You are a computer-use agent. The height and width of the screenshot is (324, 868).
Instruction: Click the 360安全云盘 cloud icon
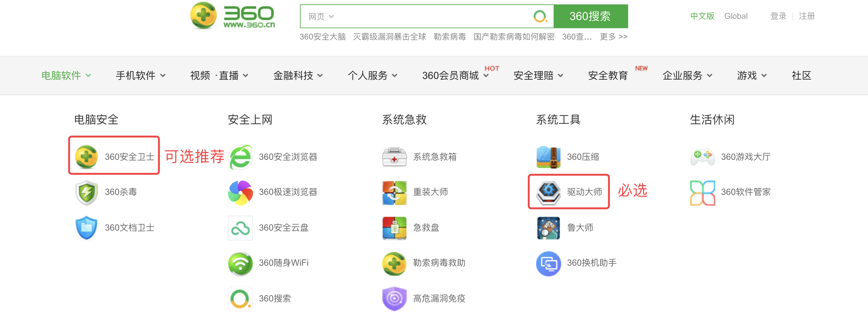(x=240, y=228)
